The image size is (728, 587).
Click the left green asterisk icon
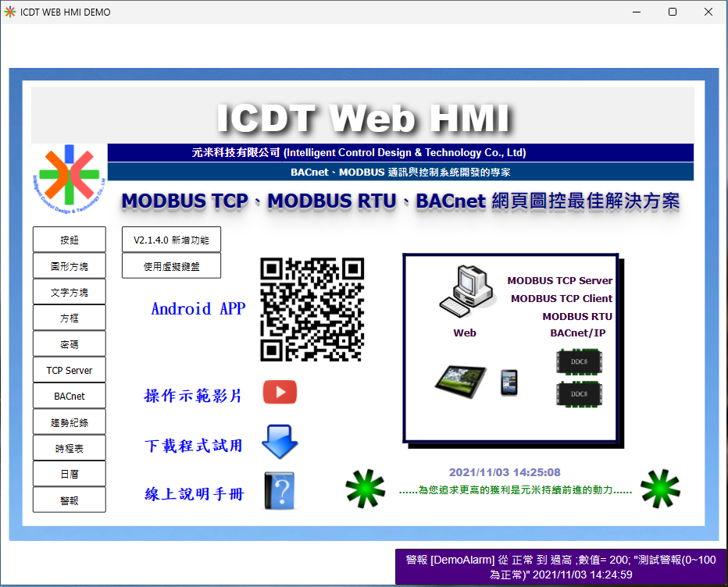click(x=366, y=489)
